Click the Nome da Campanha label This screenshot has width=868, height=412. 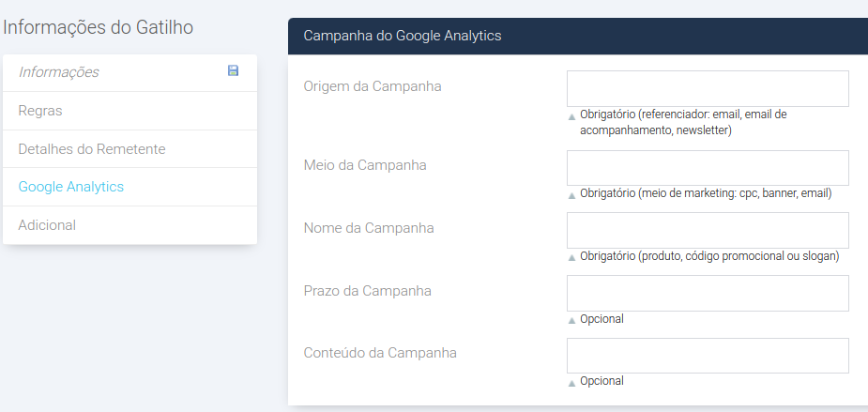tap(369, 228)
